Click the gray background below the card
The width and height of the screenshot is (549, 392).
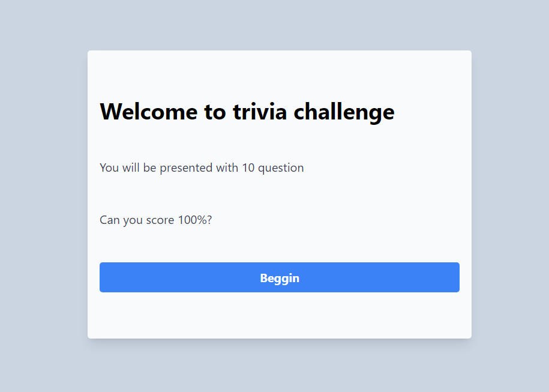click(x=274, y=366)
